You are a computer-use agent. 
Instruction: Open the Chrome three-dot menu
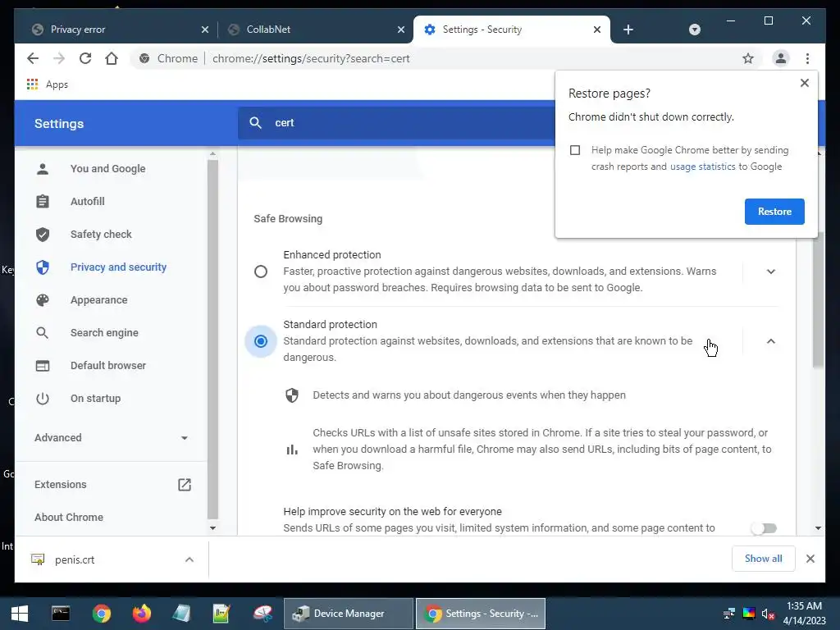[807, 58]
